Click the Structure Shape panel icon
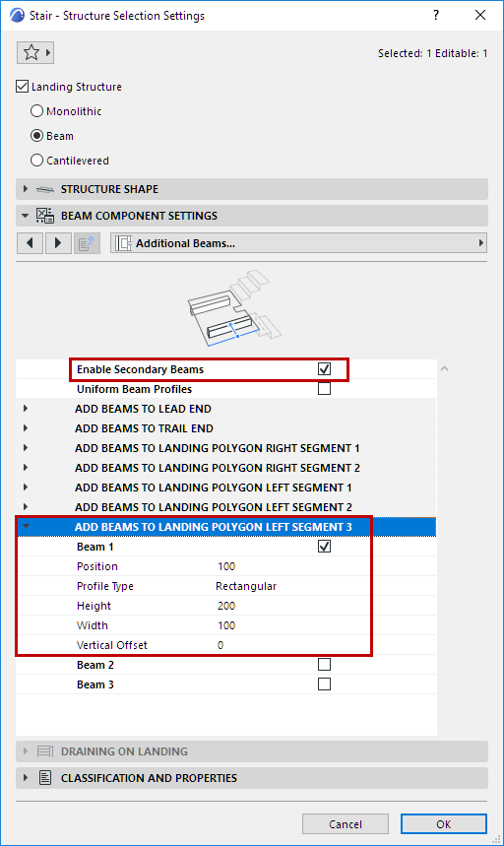The height and width of the screenshot is (846, 504). (44, 189)
